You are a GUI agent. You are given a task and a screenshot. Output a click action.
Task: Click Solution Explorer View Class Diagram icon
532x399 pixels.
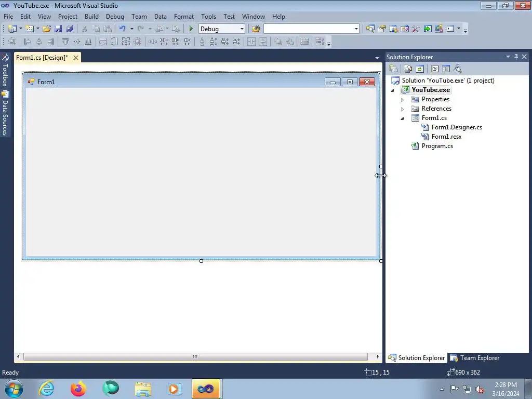(x=457, y=69)
